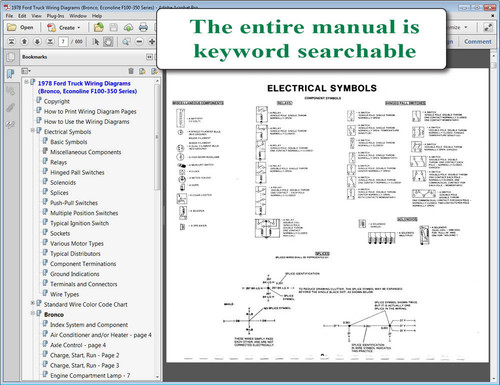Click the page number field
The height and width of the screenshot is (385, 500).
tap(63, 42)
